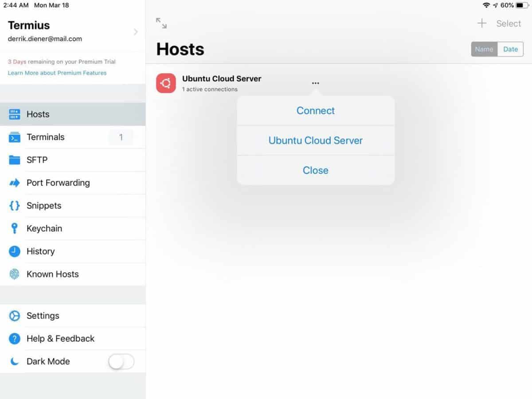Click the Keychain key icon
Viewport: 532px width, 399px height.
click(15, 228)
